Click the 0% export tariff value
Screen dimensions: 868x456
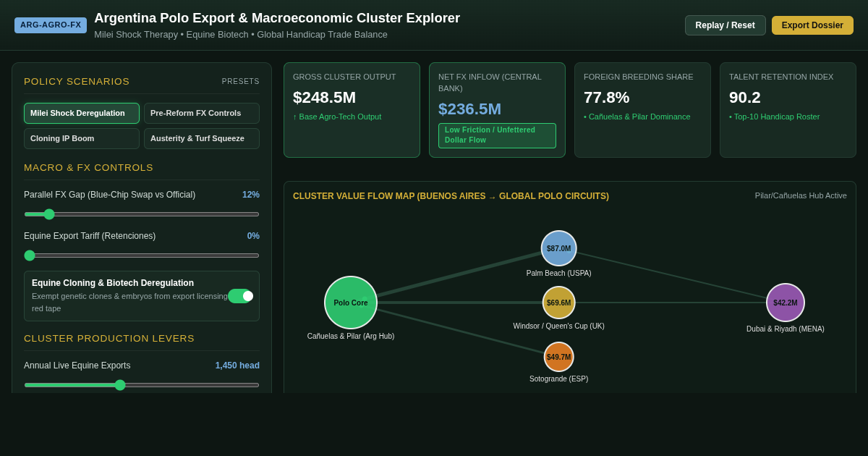point(253,236)
